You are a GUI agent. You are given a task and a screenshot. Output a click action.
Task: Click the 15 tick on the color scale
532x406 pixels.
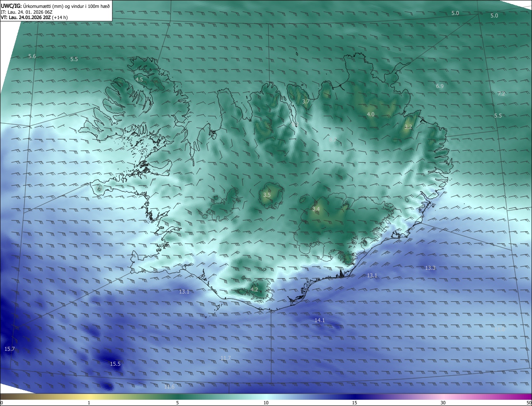point(355,403)
